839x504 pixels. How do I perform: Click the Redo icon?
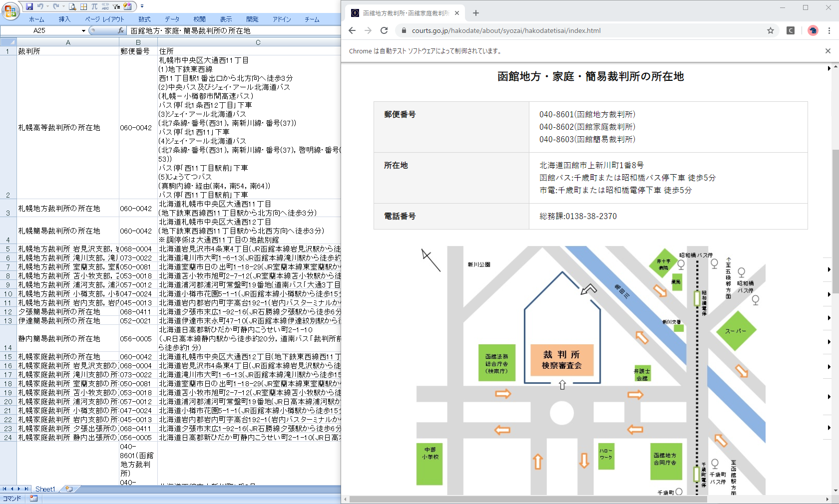[x=56, y=6]
